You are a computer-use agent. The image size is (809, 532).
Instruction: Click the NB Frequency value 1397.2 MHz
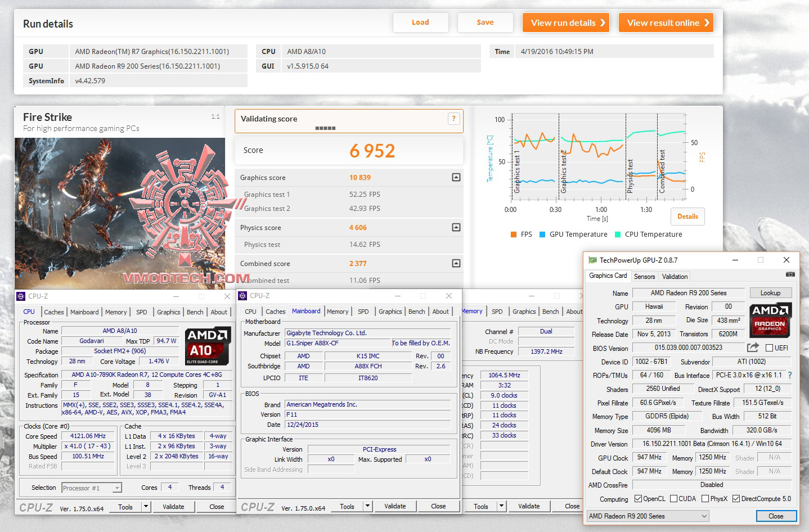(x=546, y=351)
